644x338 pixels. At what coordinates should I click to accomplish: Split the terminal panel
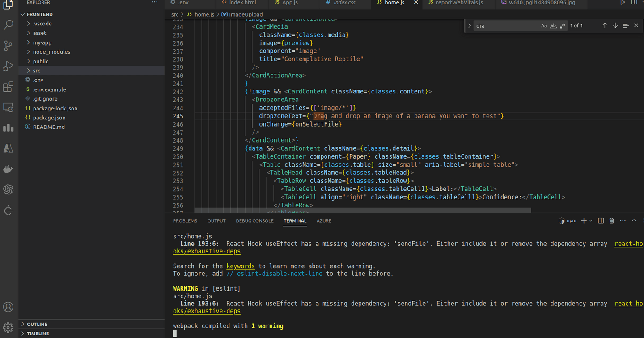601,221
